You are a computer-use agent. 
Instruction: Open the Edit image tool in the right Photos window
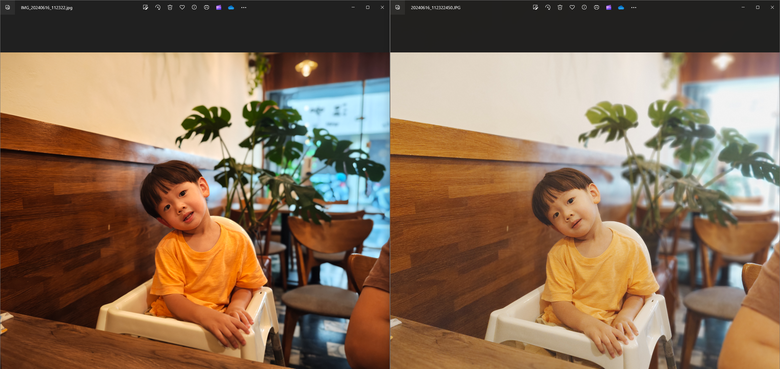(535, 7)
